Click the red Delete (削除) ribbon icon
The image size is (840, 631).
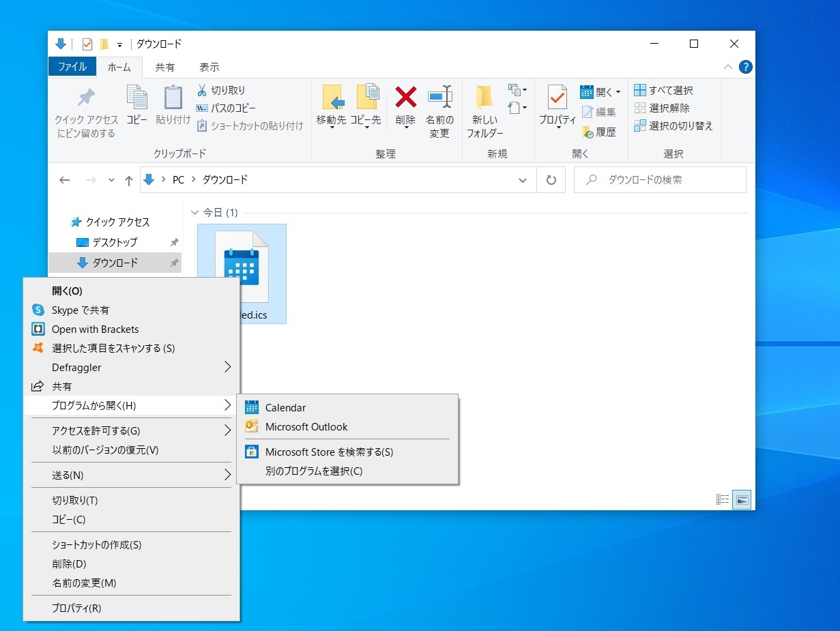point(405,99)
